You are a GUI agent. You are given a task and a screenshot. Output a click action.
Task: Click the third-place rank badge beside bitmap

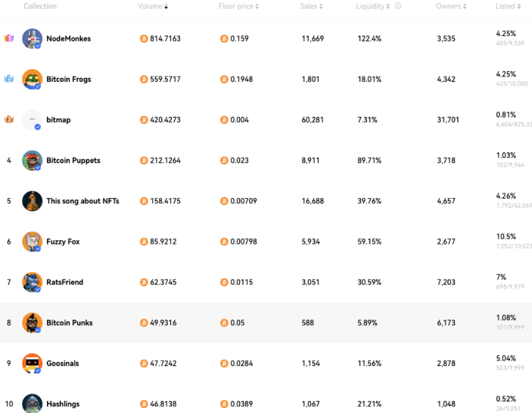coord(8,120)
